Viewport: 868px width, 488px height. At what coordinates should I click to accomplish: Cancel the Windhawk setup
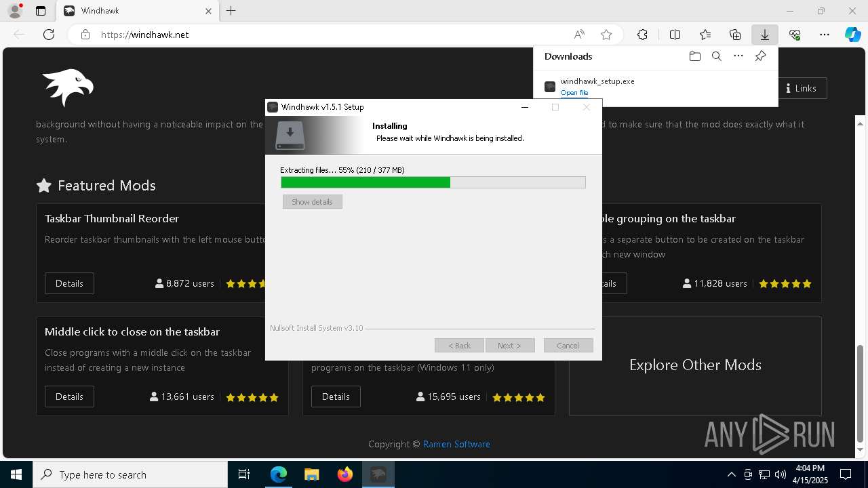[x=568, y=346]
